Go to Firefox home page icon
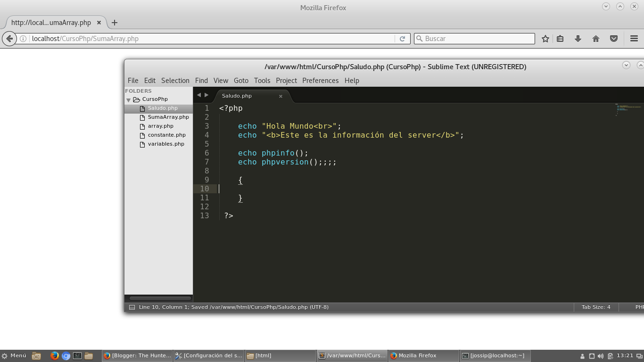The image size is (644, 362). (596, 39)
